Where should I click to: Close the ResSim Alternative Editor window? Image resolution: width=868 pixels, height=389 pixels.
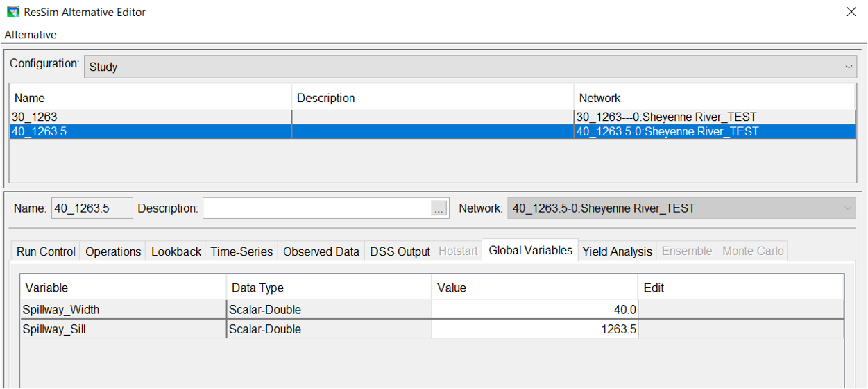click(851, 12)
